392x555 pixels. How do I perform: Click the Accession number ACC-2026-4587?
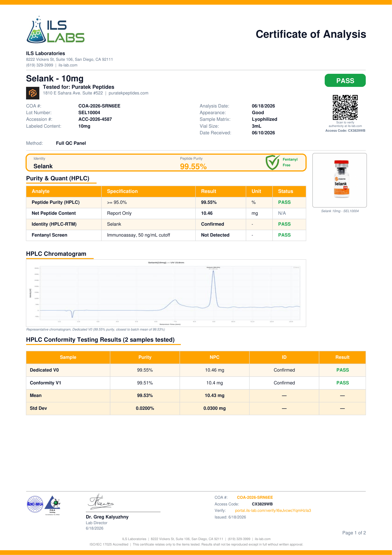pyautogui.click(x=95, y=119)
